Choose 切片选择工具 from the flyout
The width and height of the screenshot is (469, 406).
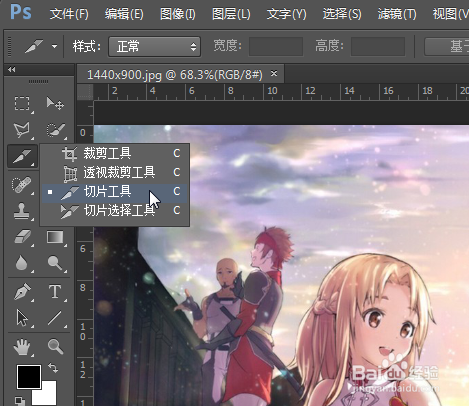115,211
